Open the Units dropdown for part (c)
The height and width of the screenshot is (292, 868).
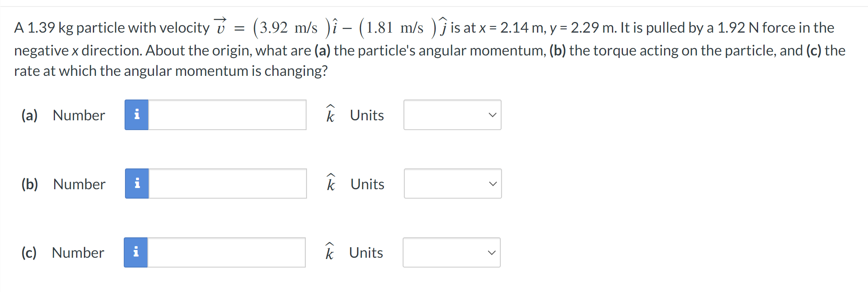click(452, 252)
